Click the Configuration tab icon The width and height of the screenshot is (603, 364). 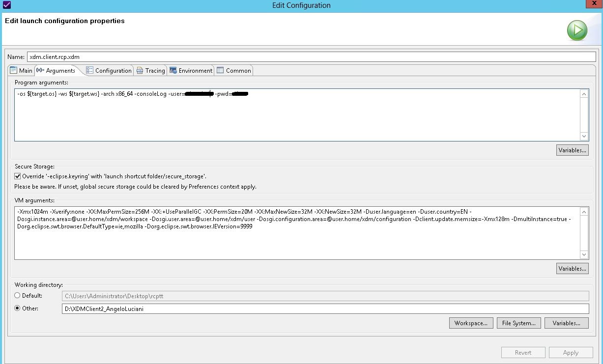pyautogui.click(x=89, y=70)
